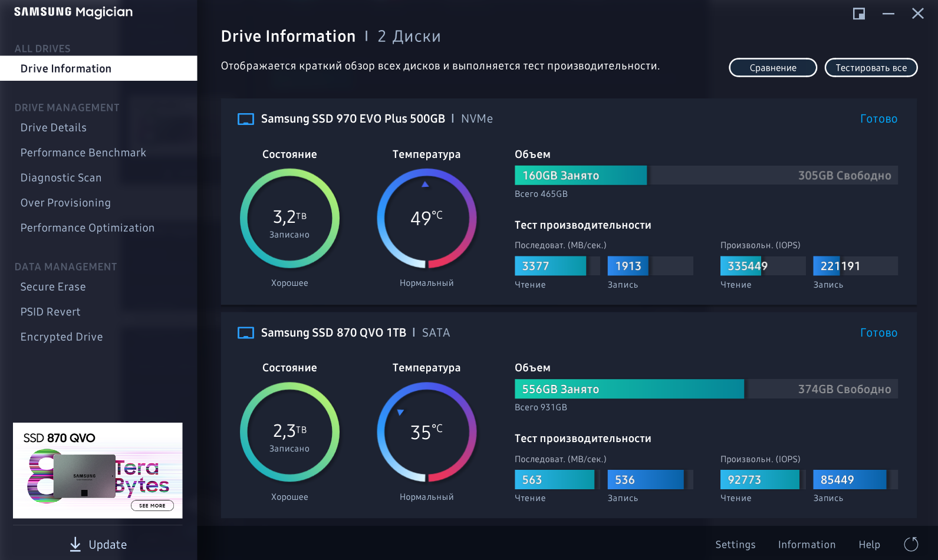Click the 1913 sequential write result
This screenshot has height=560, width=938.
point(650,266)
